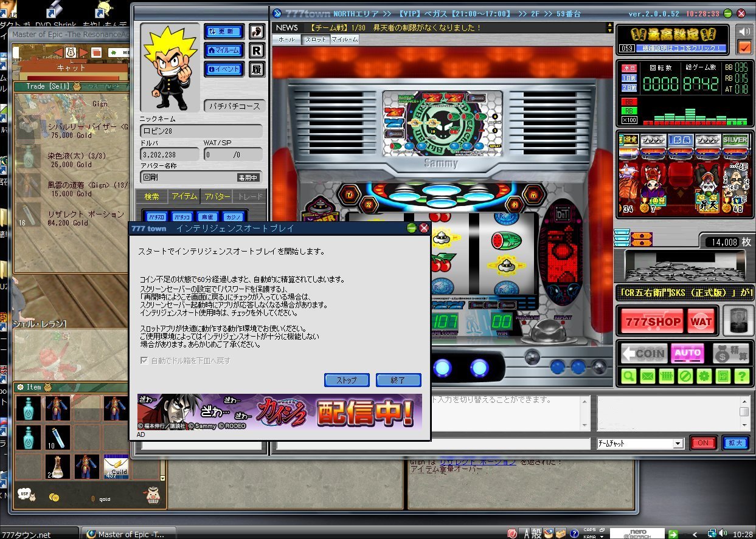Open the green mail envelope icon
756x539 pixels.
(x=648, y=376)
